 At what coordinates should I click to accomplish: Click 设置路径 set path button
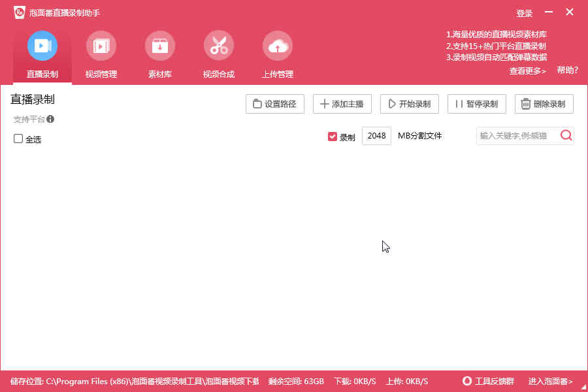pyautogui.click(x=275, y=104)
